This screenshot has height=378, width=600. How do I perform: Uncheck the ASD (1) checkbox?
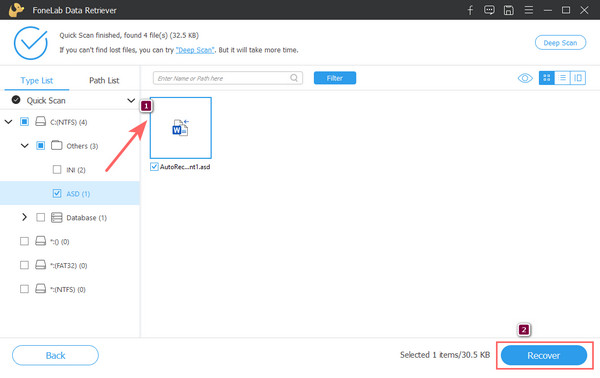pos(57,193)
